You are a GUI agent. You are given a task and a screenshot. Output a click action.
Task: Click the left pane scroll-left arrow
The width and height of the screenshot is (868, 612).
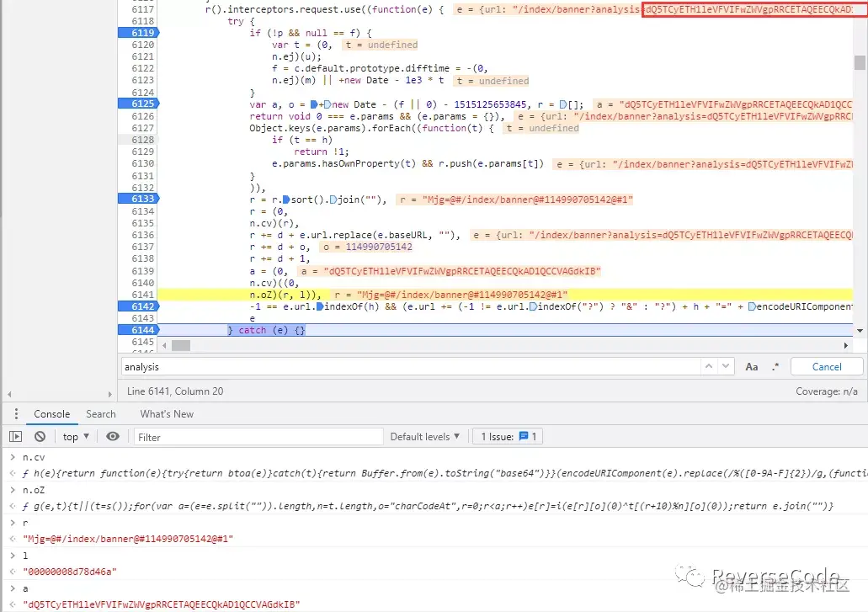9,394
